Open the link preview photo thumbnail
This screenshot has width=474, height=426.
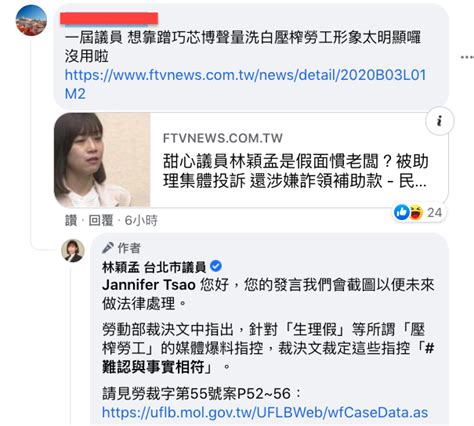tap(102, 160)
